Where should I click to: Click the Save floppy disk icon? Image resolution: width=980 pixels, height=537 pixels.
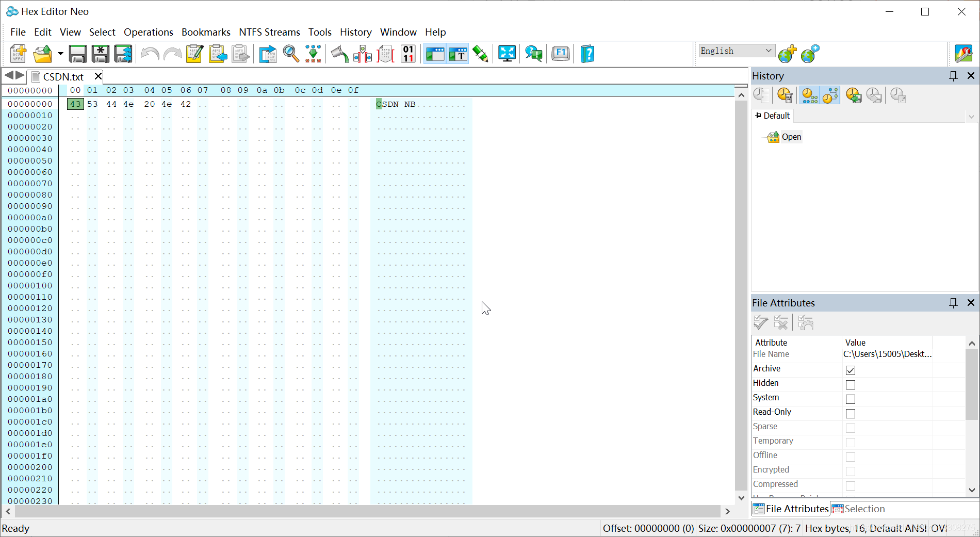78,54
